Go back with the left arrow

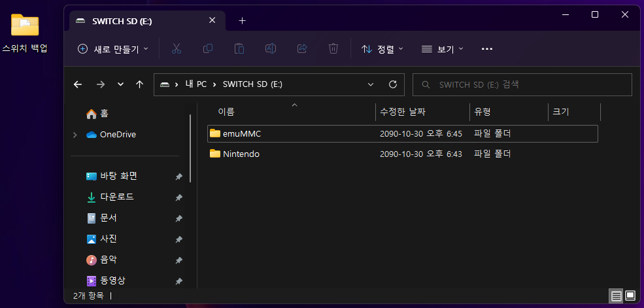[x=78, y=84]
